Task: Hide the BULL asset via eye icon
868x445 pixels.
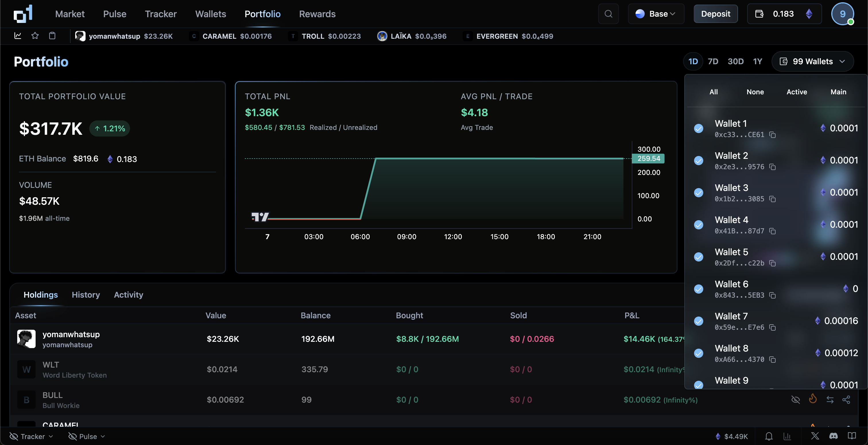Action: click(x=796, y=400)
